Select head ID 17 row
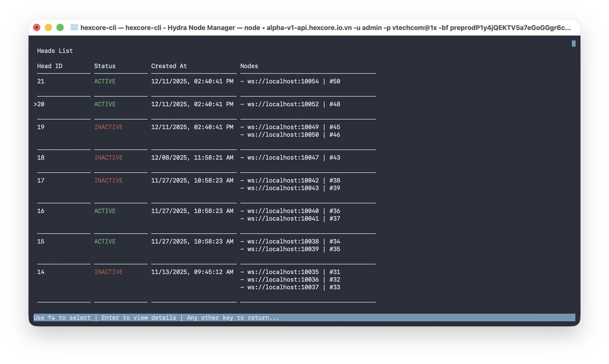The height and width of the screenshot is (364, 609). click(206, 184)
